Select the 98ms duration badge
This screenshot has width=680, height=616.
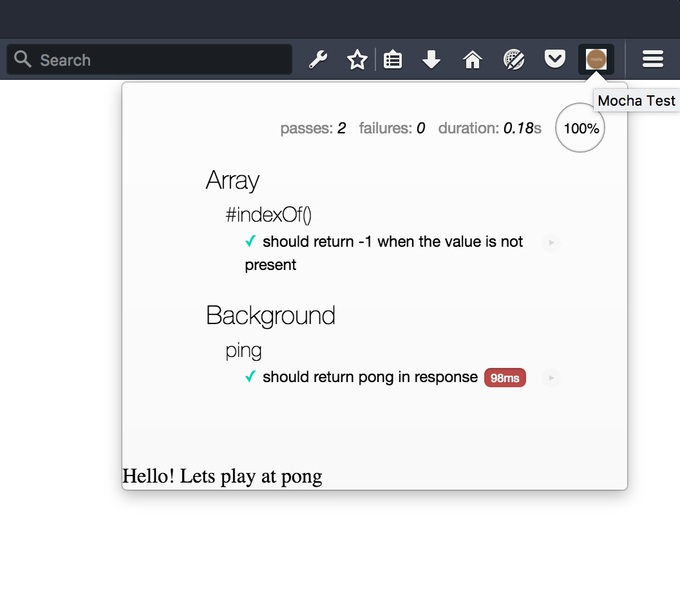click(505, 378)
